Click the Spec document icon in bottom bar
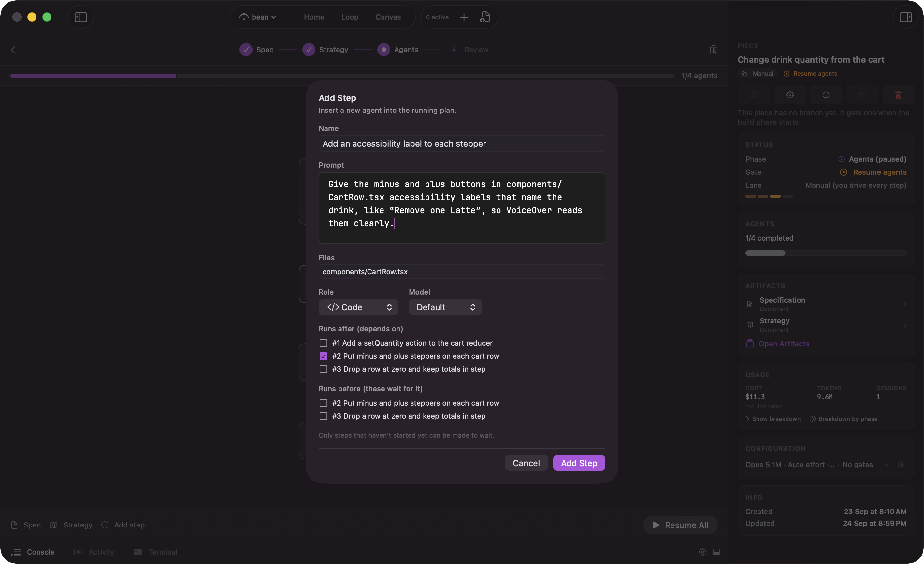This screenshot has height=564, width=924. pyautogui.click(x=14, y=525)
